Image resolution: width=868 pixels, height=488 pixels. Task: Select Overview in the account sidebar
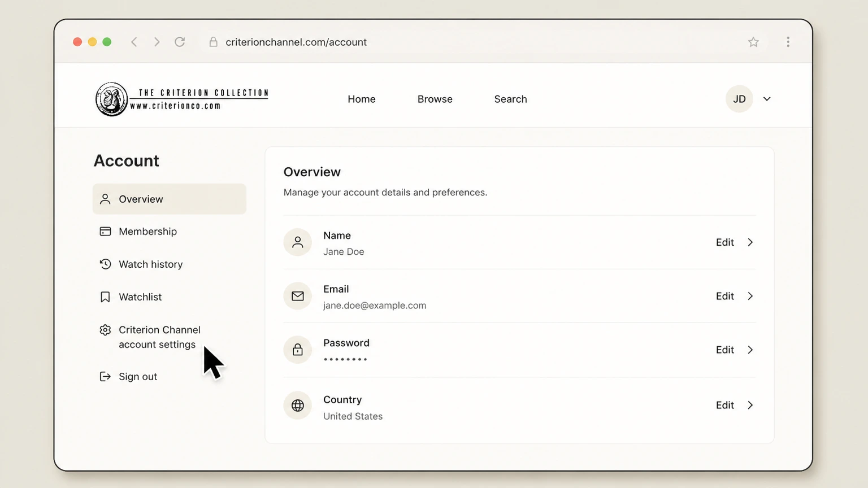pyautogui.click(x=170, y=199)
